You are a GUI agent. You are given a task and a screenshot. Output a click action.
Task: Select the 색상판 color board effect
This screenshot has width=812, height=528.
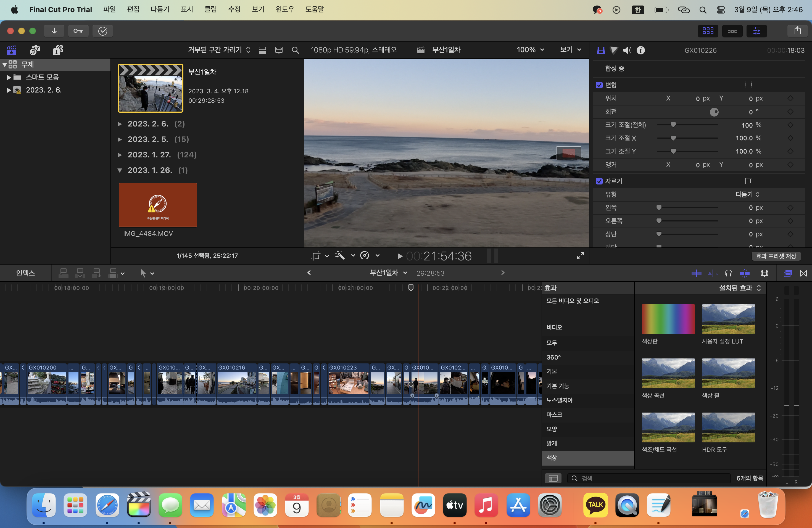click(668, 319)
